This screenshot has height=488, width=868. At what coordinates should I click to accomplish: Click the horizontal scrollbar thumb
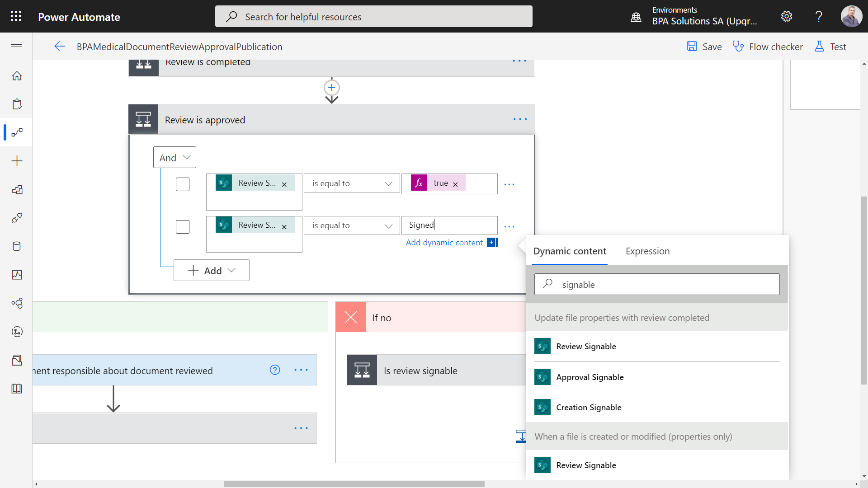pos(354,484)
